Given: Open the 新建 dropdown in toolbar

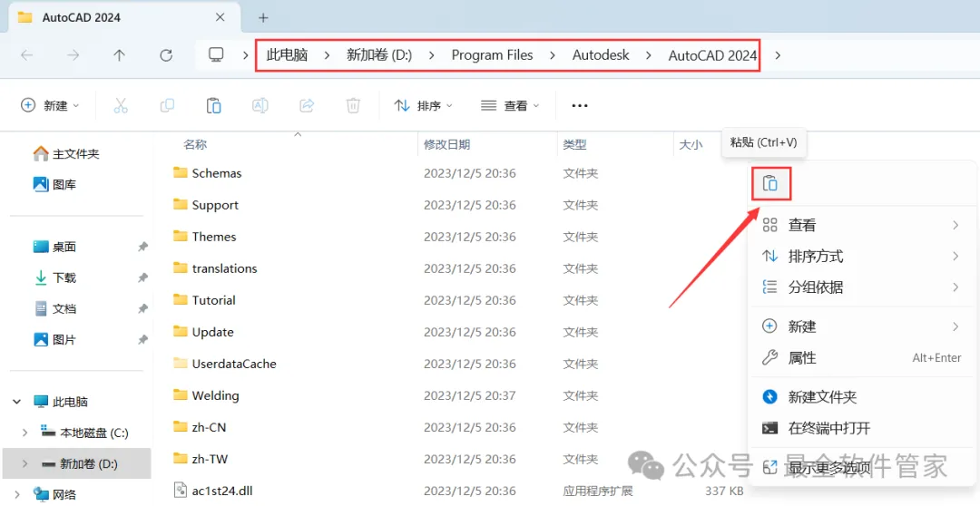Looking at the screenshot, I should click(x=51, y=105).
